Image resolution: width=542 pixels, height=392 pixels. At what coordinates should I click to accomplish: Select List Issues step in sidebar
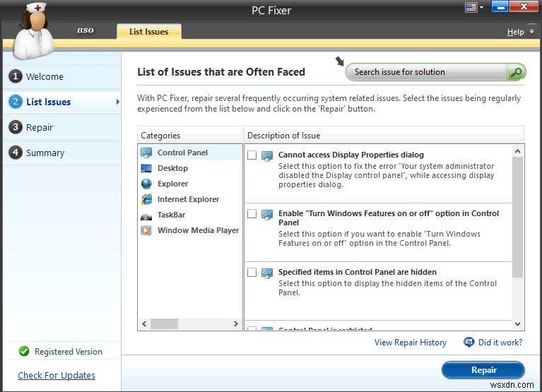(x=62, y=102)
